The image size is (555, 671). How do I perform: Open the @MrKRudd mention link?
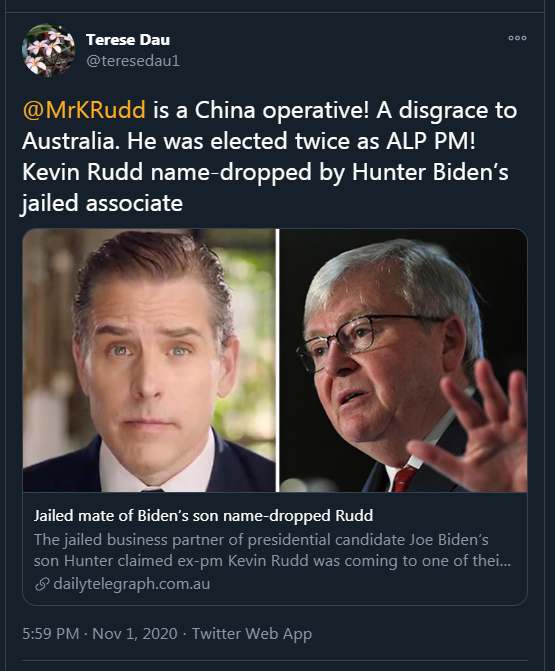84,110
